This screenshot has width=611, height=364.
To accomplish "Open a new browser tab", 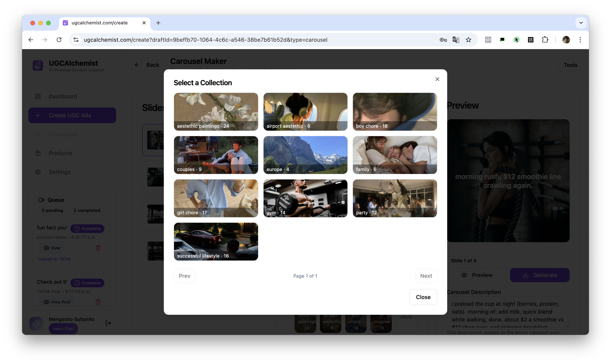I will 158,23.
